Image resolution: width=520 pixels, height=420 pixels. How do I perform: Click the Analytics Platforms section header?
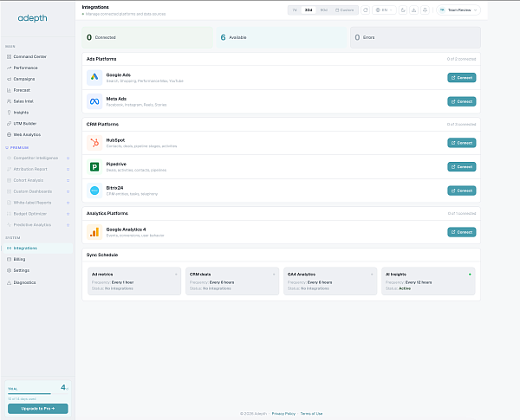tap(281, 214)
